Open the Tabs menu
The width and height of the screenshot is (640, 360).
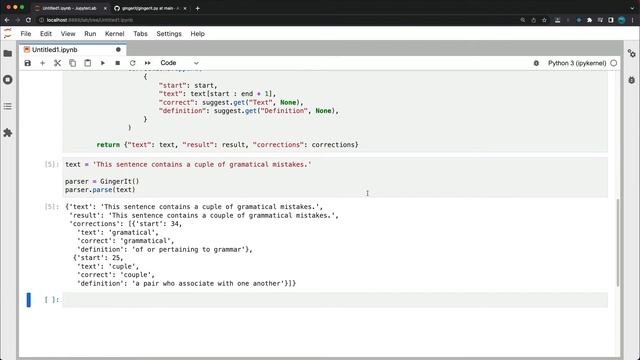(140, 34)
